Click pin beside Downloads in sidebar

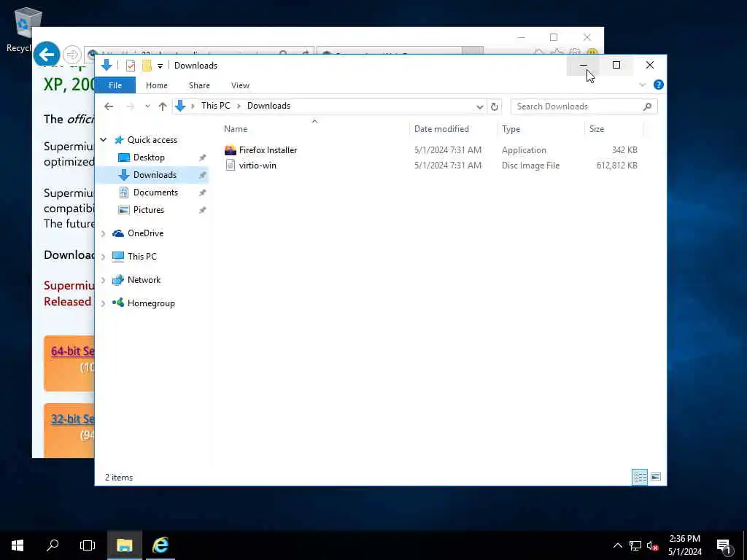tap(202, 175)
